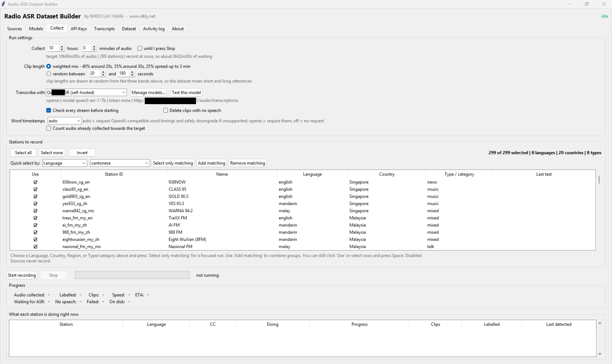Click the maximum seconds field showing 180
612x364 pixels.
pos(124,73)
